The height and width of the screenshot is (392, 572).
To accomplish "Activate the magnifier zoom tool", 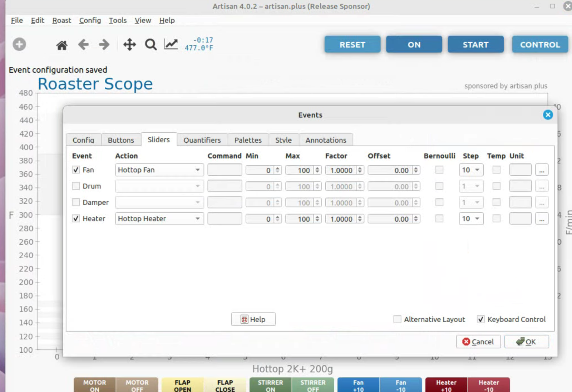I will coord(151,45).
